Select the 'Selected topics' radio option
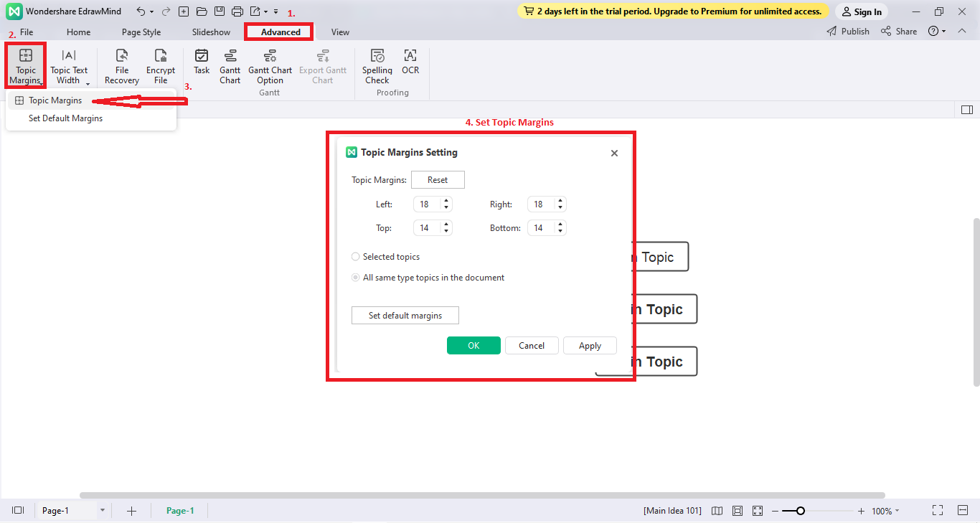This screenshot has height=523, width=980. (356, 257)
